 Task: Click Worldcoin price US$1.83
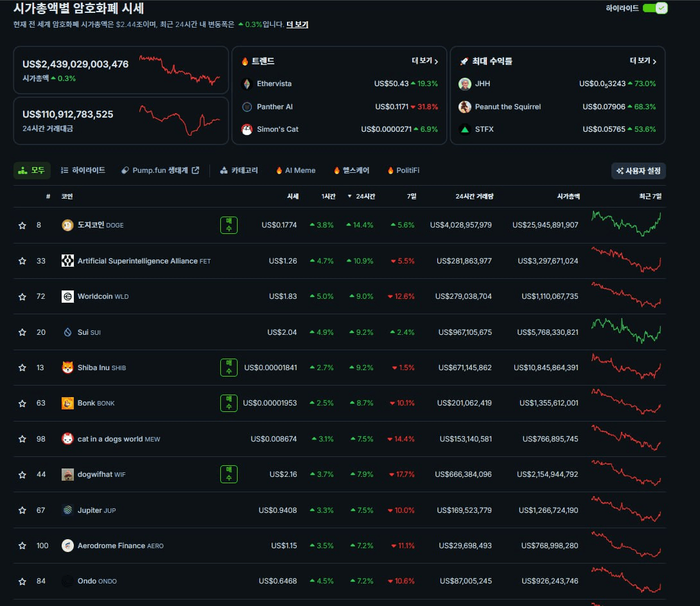pyautogui.click(x=283, y=296)
